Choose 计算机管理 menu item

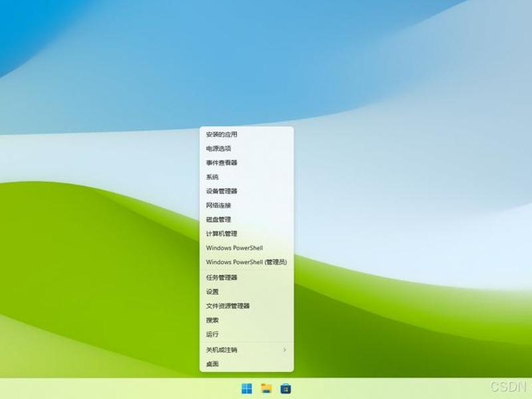tap(247, 234)
